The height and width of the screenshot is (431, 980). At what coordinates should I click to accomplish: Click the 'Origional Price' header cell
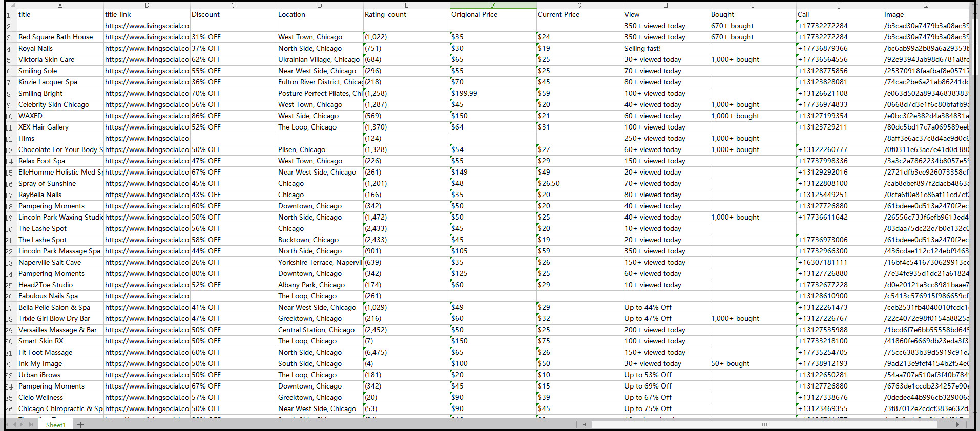[x=493, y=15]
